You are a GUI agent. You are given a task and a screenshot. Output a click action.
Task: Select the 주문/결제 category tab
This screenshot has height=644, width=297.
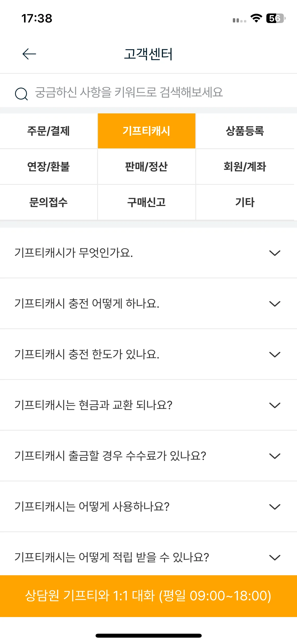tap(49, 131)
